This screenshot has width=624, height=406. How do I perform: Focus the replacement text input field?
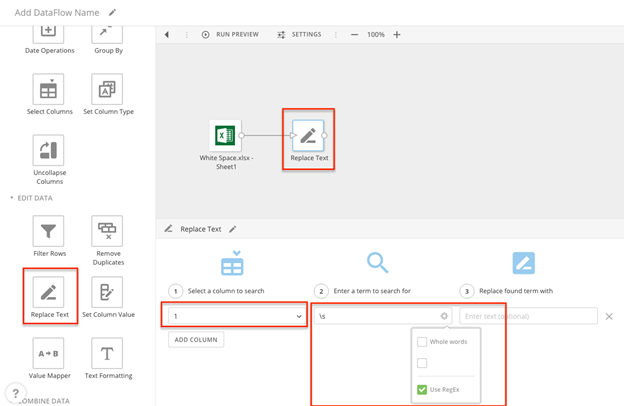point(528,316)
